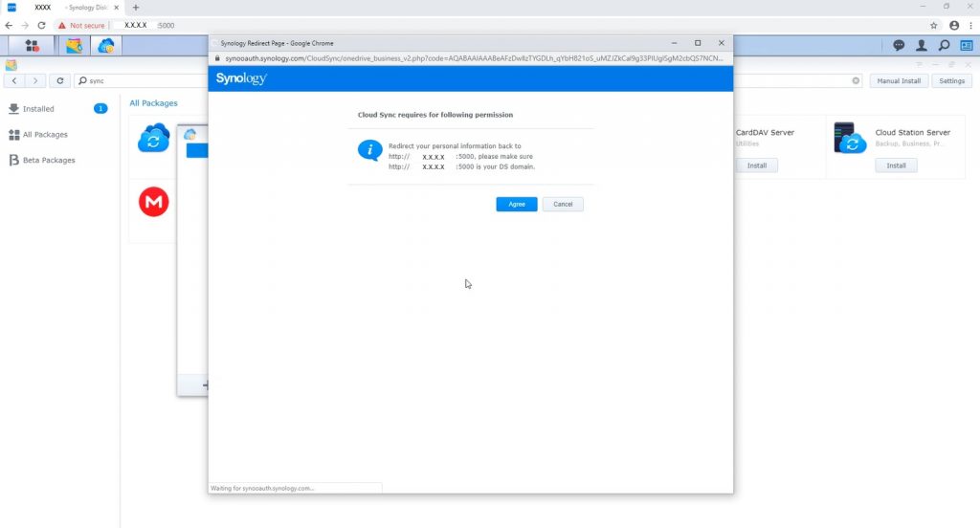The height and width of the screenshot is (528, 980).
Task: Click Chrome browser back button
Action: click(9, 26)
